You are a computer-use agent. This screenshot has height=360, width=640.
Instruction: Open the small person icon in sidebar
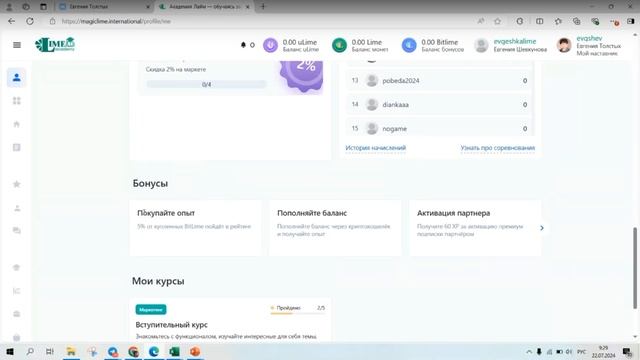[17, 208]
